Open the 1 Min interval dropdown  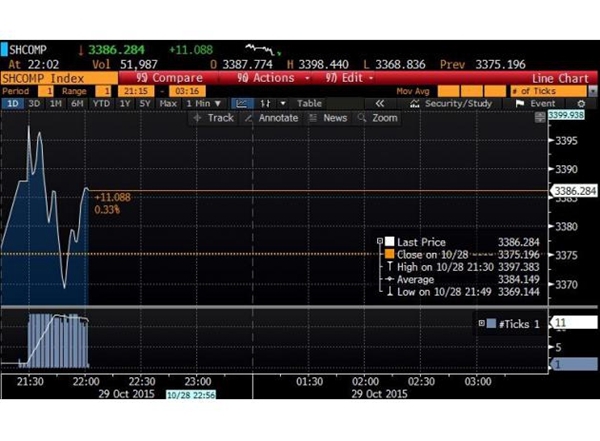tap(204, 103)
